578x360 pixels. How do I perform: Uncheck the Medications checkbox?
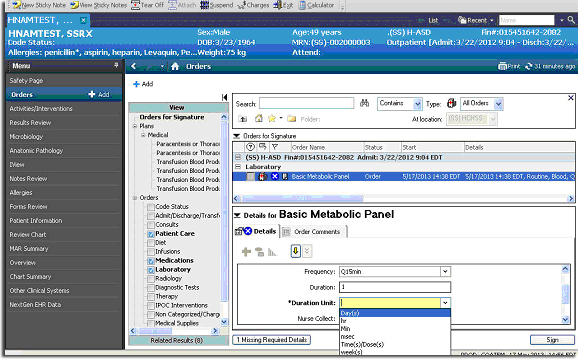click(150, 261)
